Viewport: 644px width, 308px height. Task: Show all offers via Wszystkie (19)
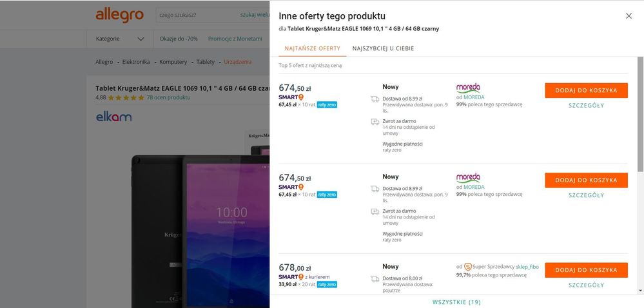456,302
